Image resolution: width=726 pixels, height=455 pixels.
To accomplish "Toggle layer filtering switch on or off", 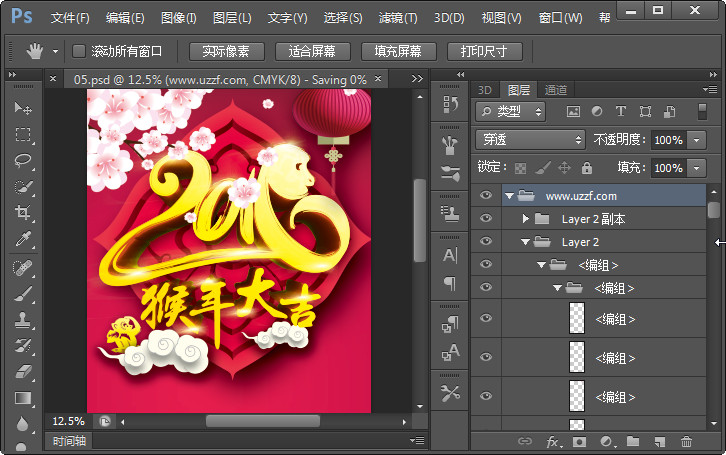I will [702, 112].
